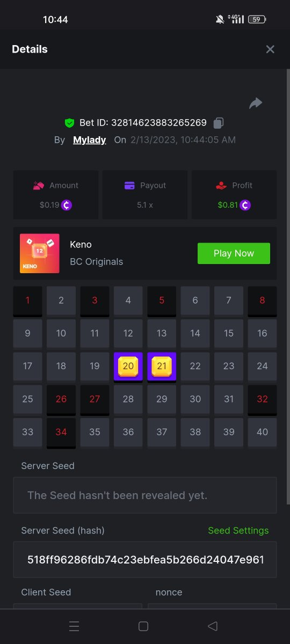Tap the share arrow icon
The height and width of the screenshot is (644, 290).
coord(256,103)
